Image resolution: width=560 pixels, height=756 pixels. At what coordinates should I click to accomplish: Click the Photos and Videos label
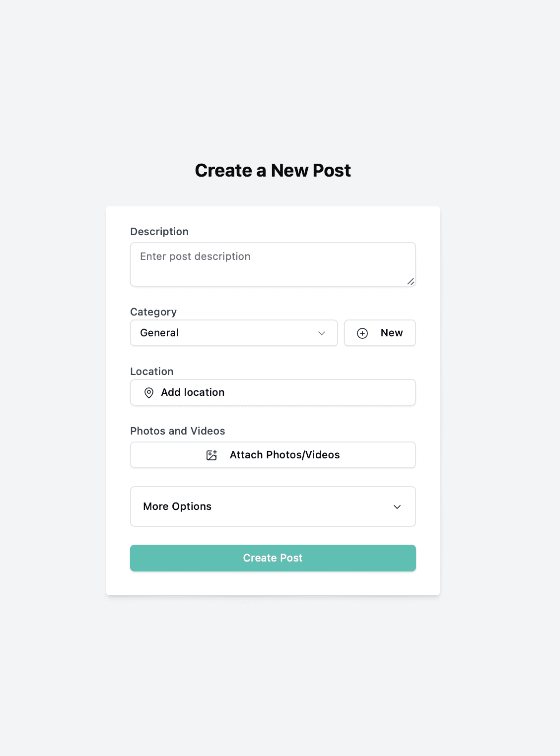(177, 431)
